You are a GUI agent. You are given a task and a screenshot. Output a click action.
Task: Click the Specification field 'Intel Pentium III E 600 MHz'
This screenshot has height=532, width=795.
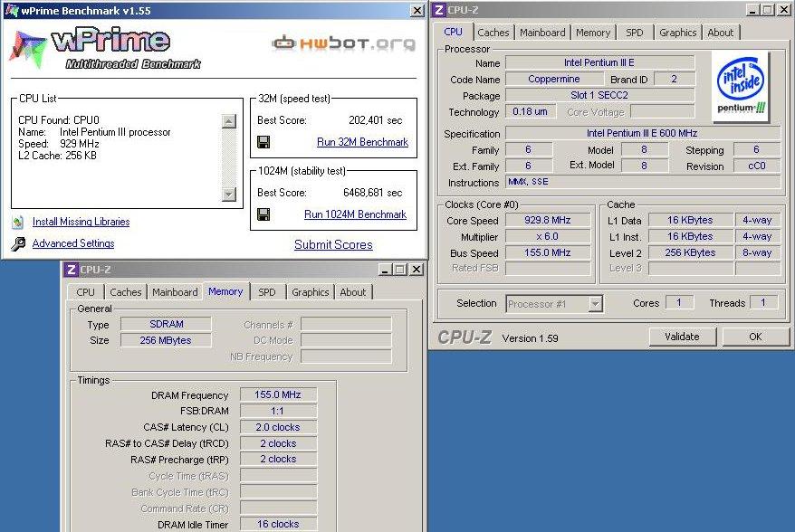(642, 133)
